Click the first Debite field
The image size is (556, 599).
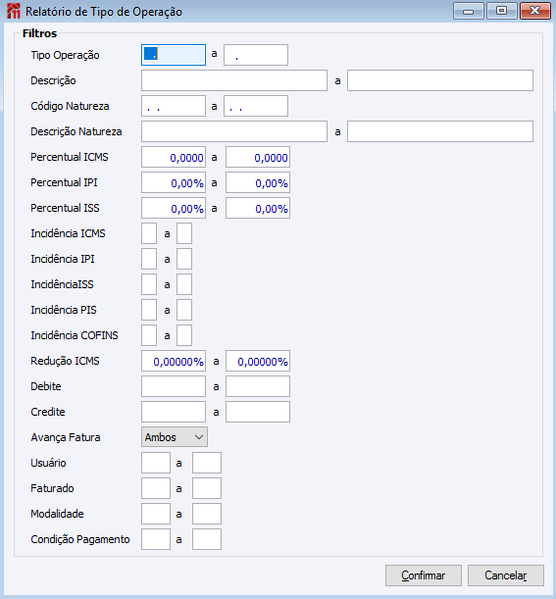tap(173, 386)
